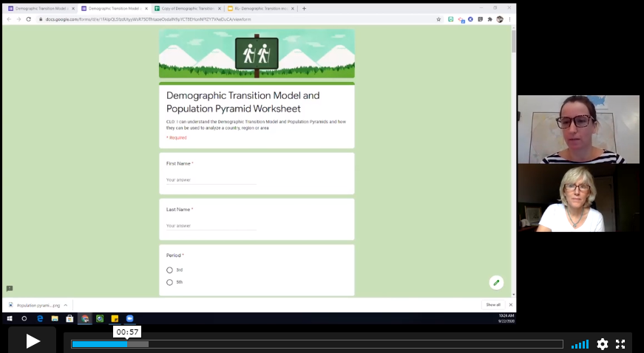The height and width of the screenshot is (353, 644).
Task: Launch Microsoft Edge from the taskbar
Action: point(40,318)
